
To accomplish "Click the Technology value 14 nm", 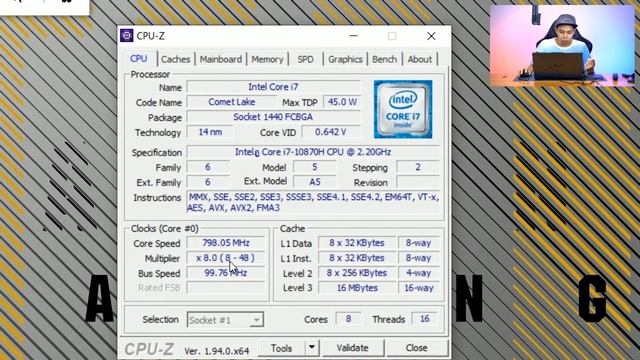I will [210, 132].
